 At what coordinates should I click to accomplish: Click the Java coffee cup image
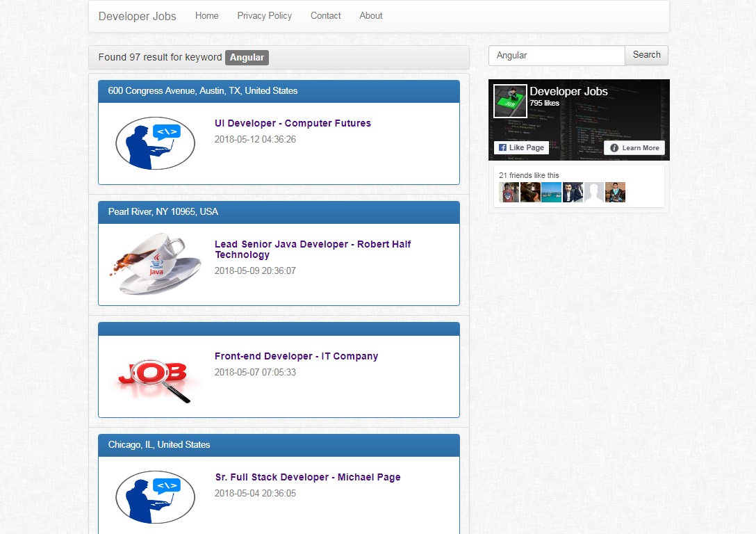coord(155,264)
